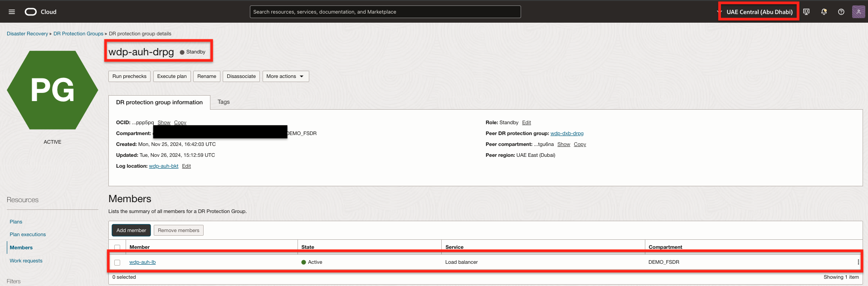This screenshot has height=286, width=868.
Task: Click the Disassociate button
Action: [241, 76]
